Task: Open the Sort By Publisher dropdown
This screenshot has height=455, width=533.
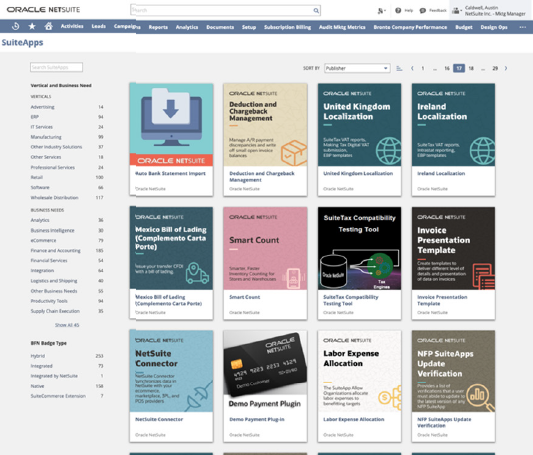Action: tap(357, 68)
